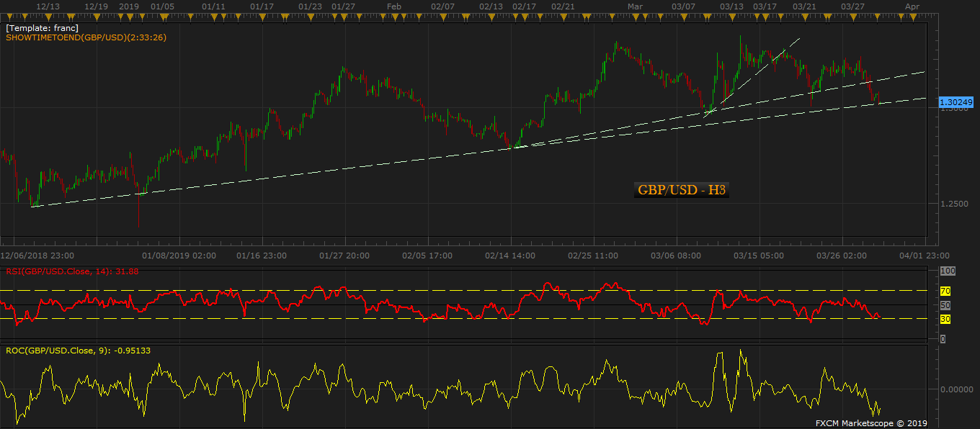Image resolution: width=980 pixels, height=429 pixels.
Task: Select the ROC(GBP/USD.Close, 9) indicator label
Action: pyautogui.click(x=79, y=351)
